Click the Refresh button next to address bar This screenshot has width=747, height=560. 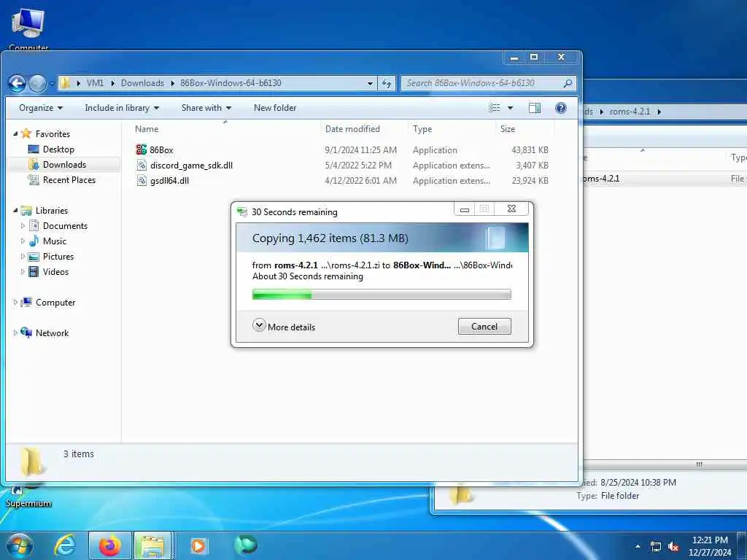click(x=387, y=83)
